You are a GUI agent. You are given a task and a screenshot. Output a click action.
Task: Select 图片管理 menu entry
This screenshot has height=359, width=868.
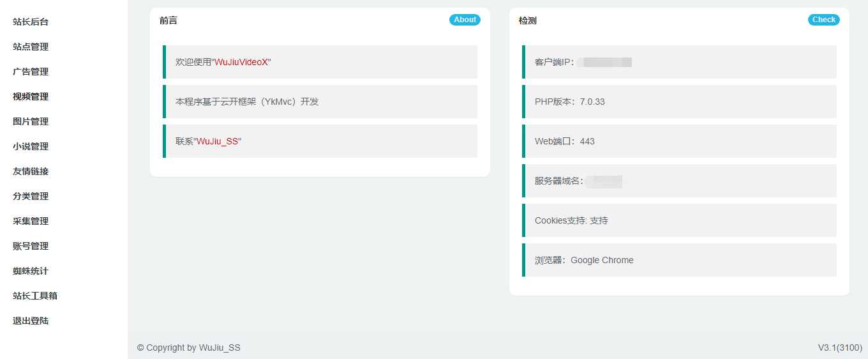[31, 121]
